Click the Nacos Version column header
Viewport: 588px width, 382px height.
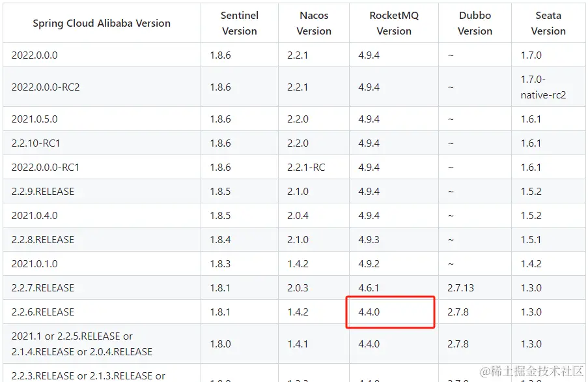pyautogui.click(x=314, y=23)
